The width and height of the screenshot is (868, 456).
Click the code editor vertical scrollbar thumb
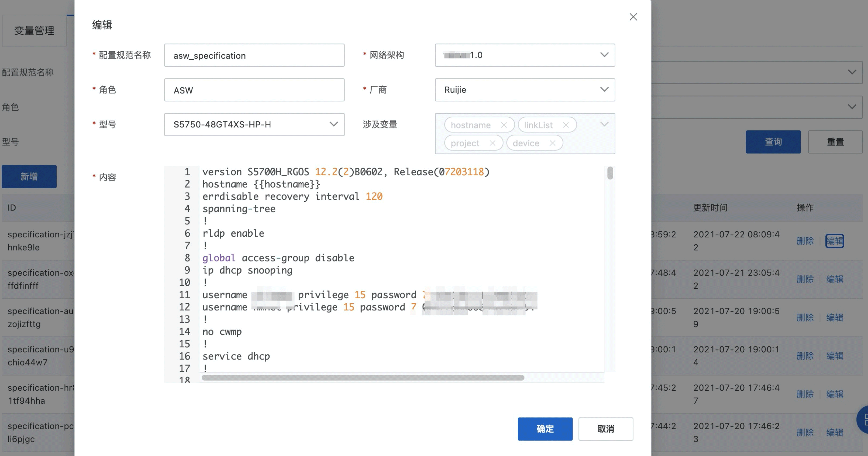click(x=610, y=173)
